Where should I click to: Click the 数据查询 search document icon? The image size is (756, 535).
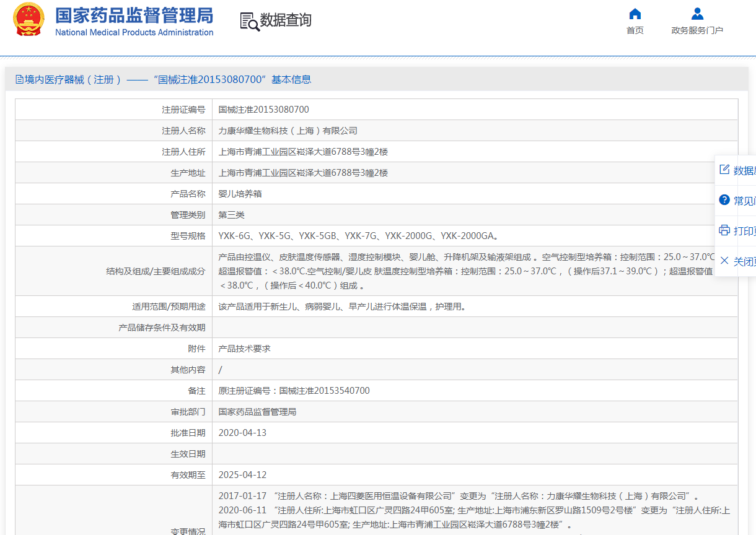tap(250, 21)
